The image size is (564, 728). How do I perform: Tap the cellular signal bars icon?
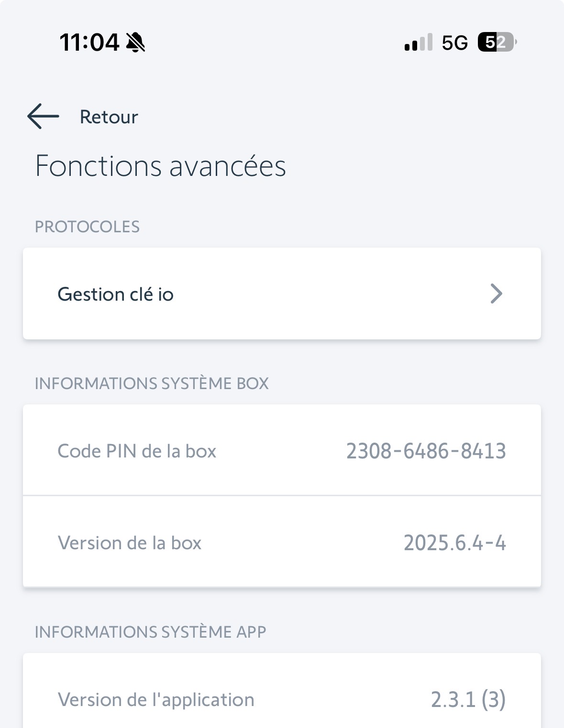coord(419,43)
